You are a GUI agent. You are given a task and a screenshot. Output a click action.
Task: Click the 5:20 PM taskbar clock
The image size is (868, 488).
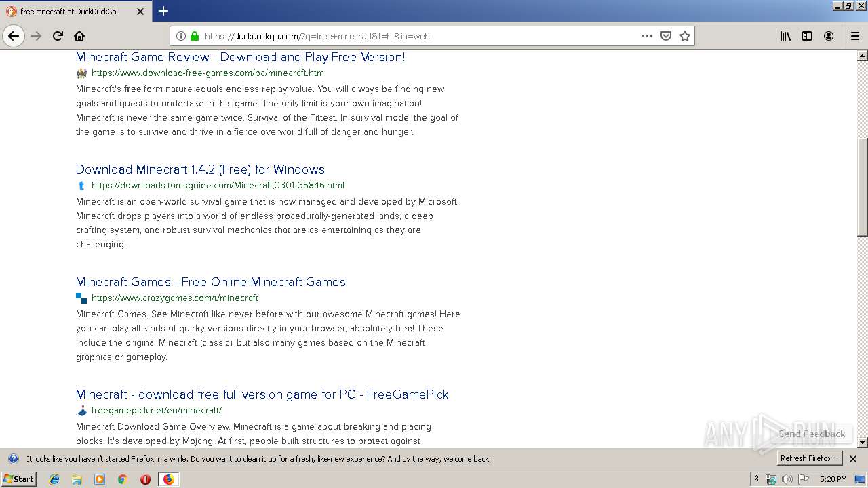tap(833, 479)
